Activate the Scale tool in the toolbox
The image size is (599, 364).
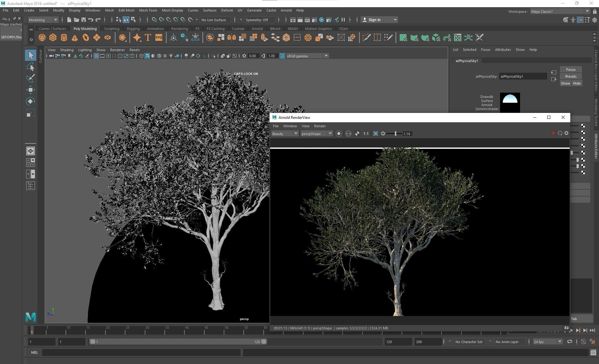(31, 113)
